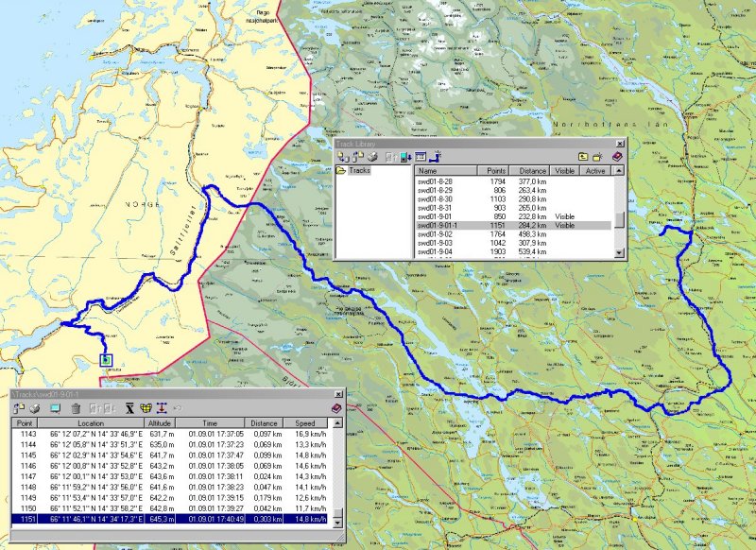Toggle Visible cell for track swd01-9-01-1
This screenshot has width=756, height=550.
565,226
